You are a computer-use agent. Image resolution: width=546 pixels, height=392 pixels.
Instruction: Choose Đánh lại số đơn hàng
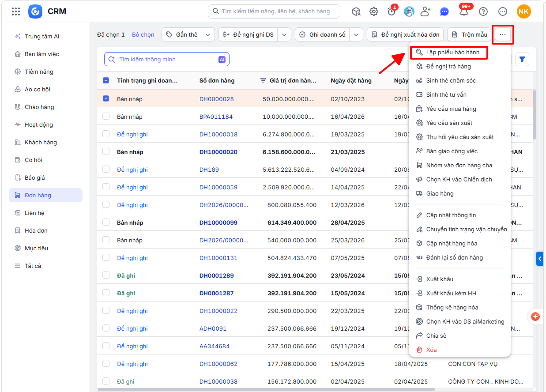pyautogui.click(x=459, y=258)
